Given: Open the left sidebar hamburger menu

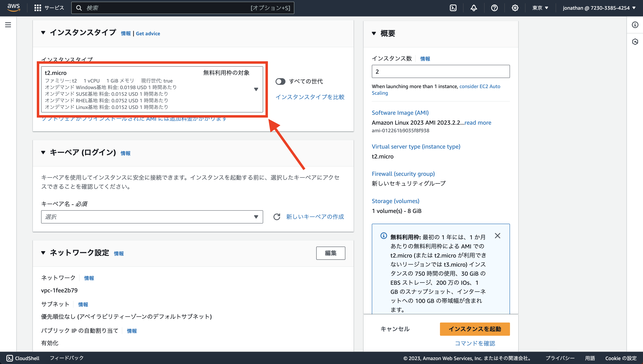Looking at the screenshot, I should tap(8, 25).
